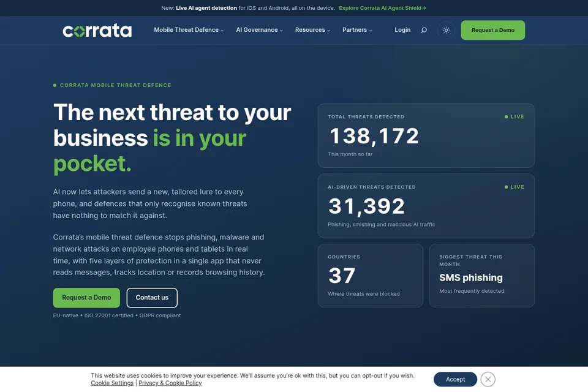Click the 31,392 AI-driven threats figure
Screen dimensions: 588x392
(366, 206)
